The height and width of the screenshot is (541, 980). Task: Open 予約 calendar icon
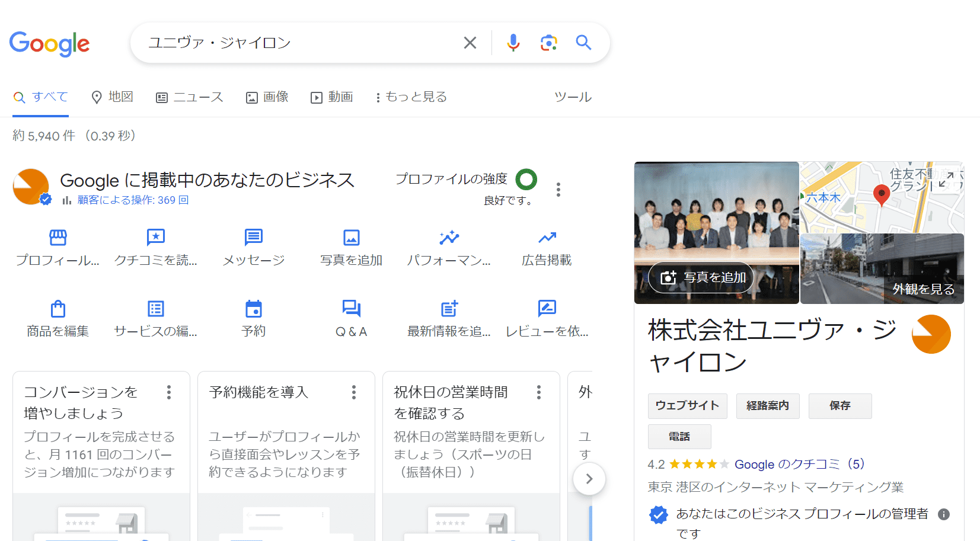[254, 309]
